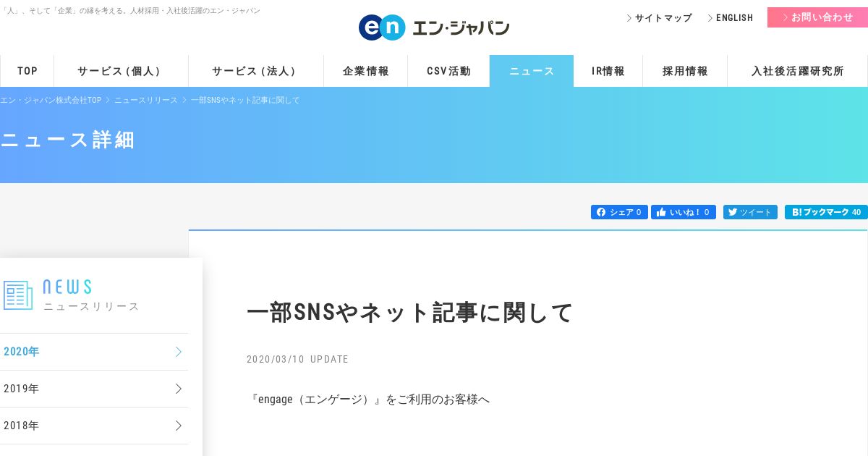Click the Facebook share button
868x456 pixels.
(619, 212)
